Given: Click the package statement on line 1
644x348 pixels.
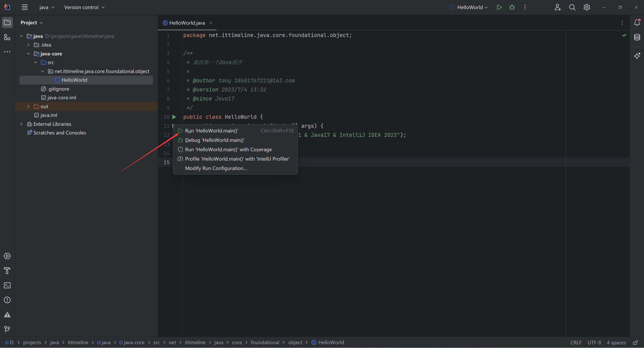Looking at the screenshot, I should [x=267, y=35].
